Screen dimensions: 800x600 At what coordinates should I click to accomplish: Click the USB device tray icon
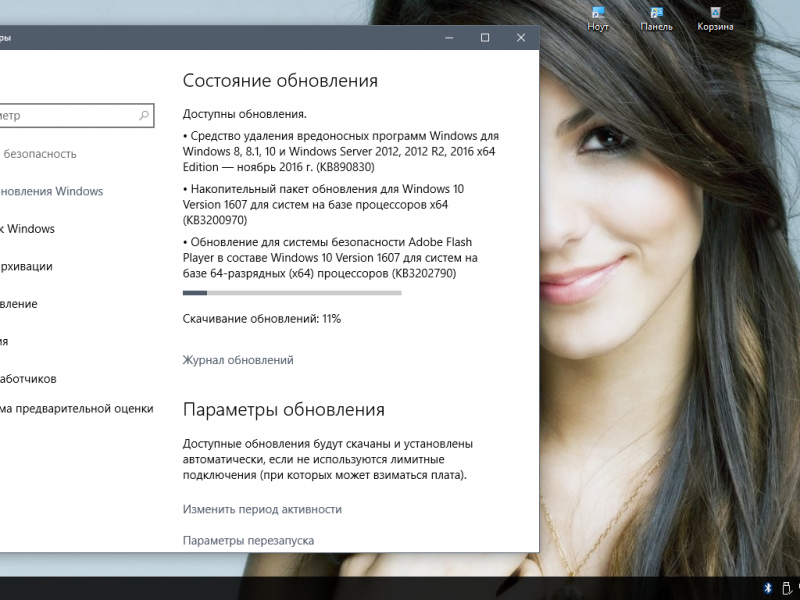pyautogui.click(x=786, y=588)
